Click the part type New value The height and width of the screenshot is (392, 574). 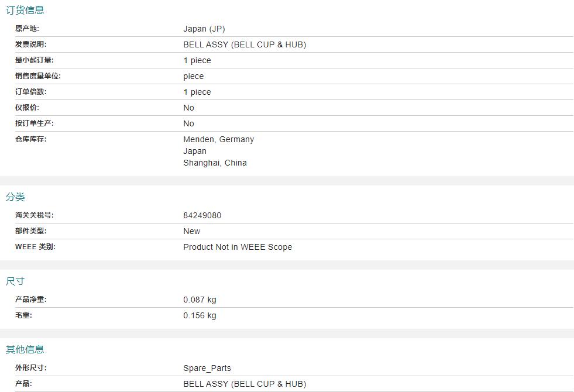point(191,231)
